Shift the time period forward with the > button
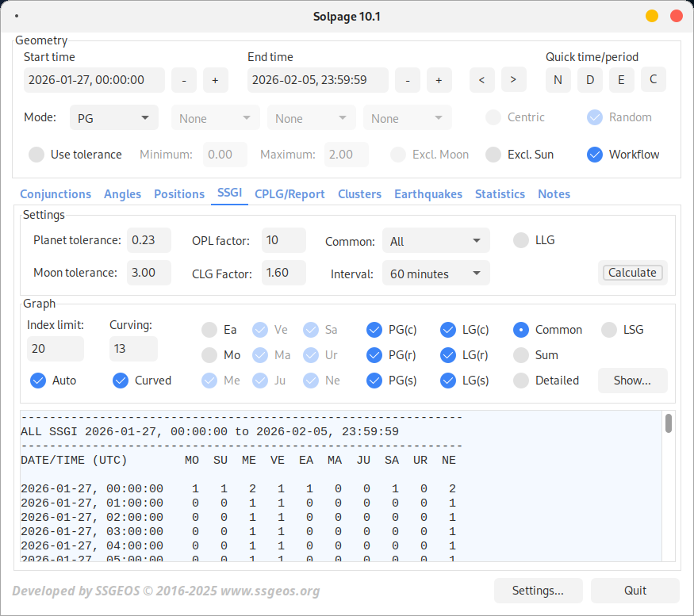This screenshot has width=694, height=616. (513, 79)
